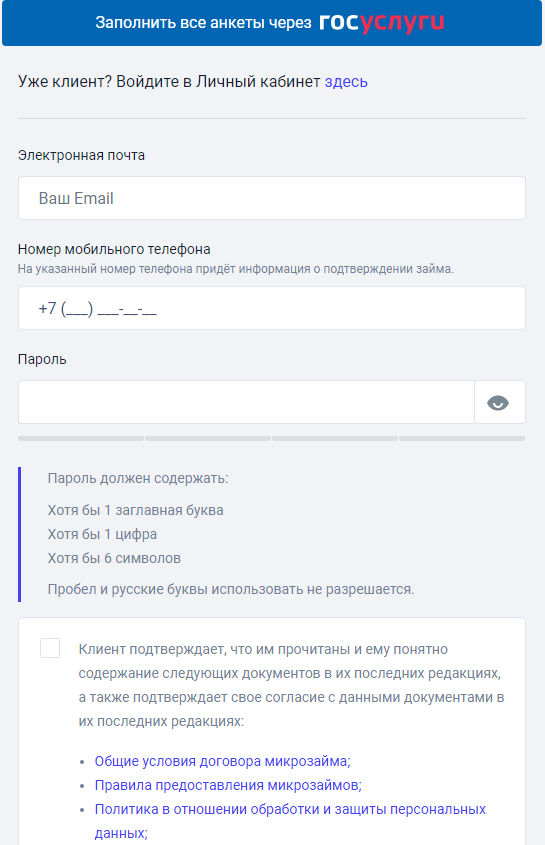The width and height of the screenshot is (545, 845).
Task: Click inside the Пароль input field
Action: tap(246, 403)
